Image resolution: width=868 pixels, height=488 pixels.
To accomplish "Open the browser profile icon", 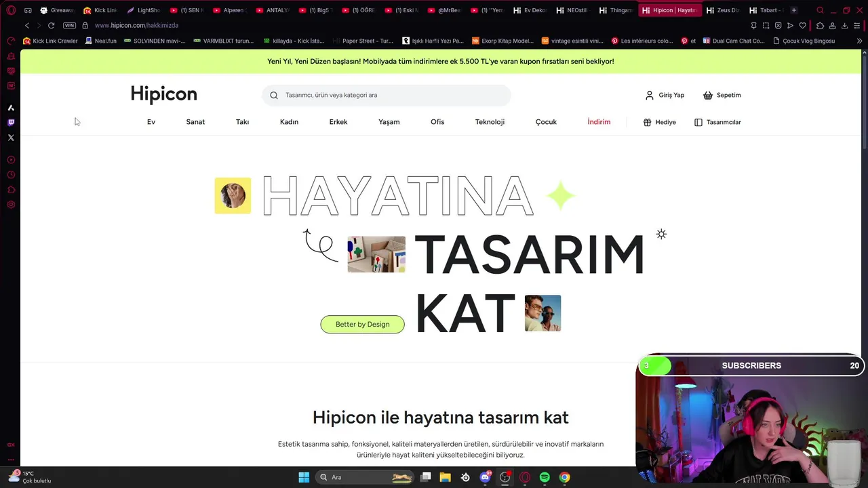I will [x=832, y=26].
